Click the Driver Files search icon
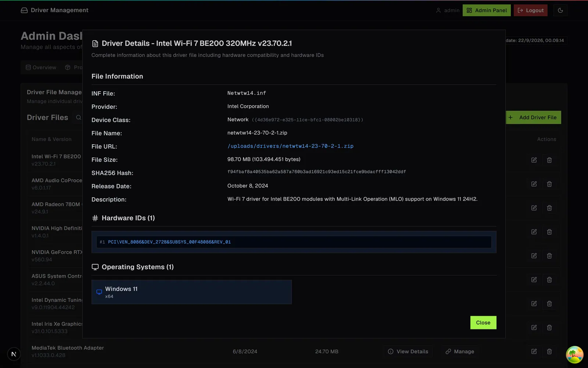Viewport: 588px width, 368px height. tap(78, 117)
